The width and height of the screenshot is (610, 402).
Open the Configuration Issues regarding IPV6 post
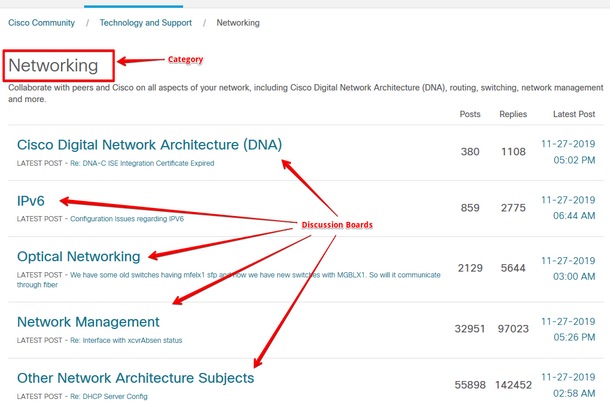click(x=127, y=219)
